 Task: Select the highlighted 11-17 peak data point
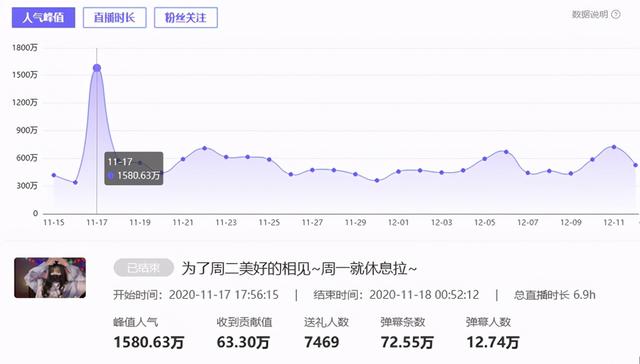point(97,68)
